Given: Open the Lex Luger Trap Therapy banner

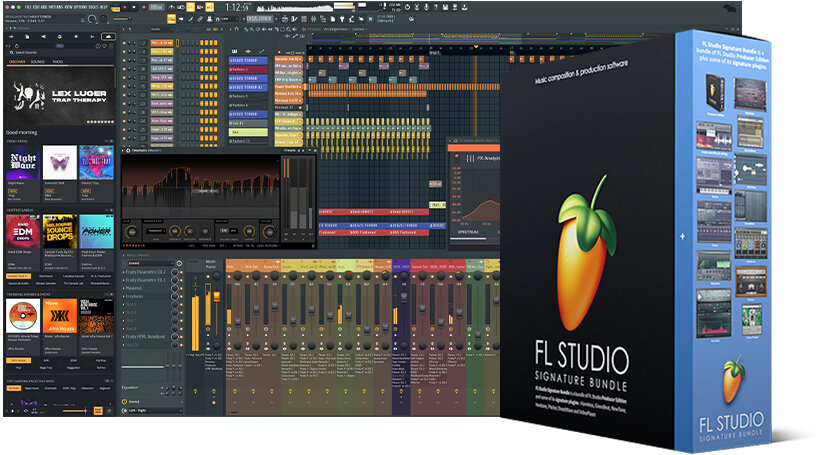Looking at the screenshot, I should coord(60,96).
